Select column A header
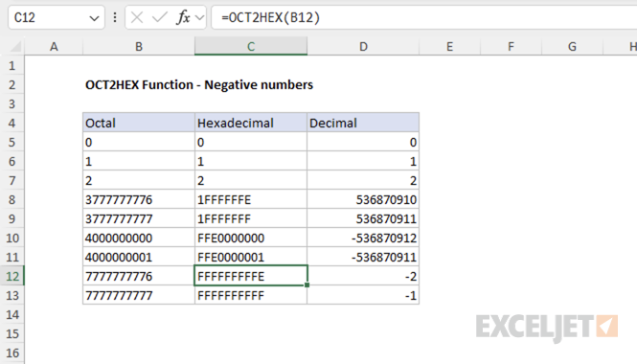Image resolution: width=637 pixels, height=364 pixels. (x=54, y=46)
